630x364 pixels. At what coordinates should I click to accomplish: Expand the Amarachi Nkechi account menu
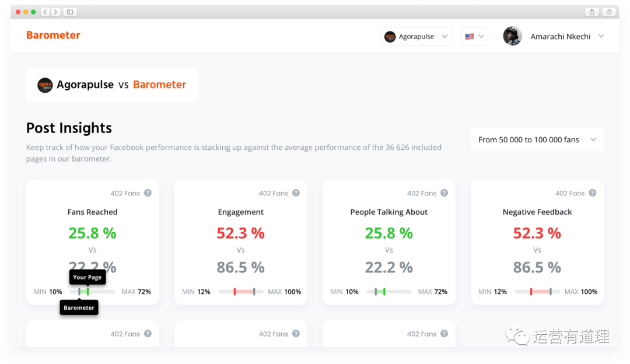pyautogui.click(x=601, y=36)
